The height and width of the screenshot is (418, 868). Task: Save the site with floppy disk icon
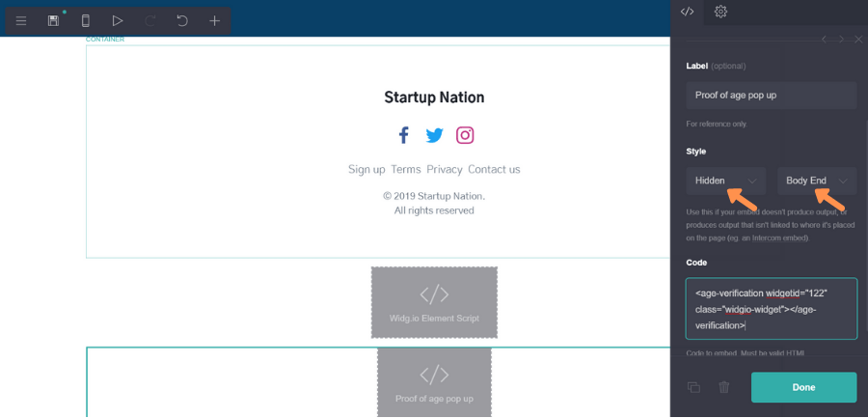[x=53, y=21]
